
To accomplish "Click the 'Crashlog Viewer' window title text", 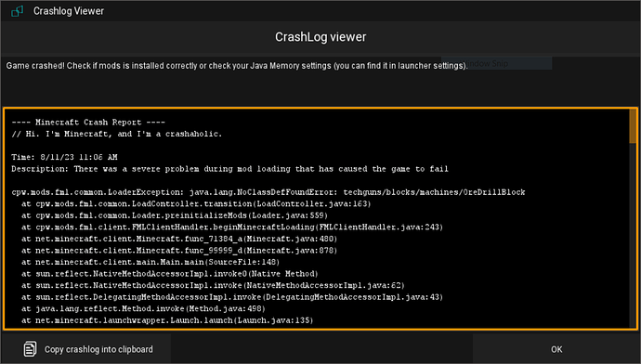I will 69,11.
